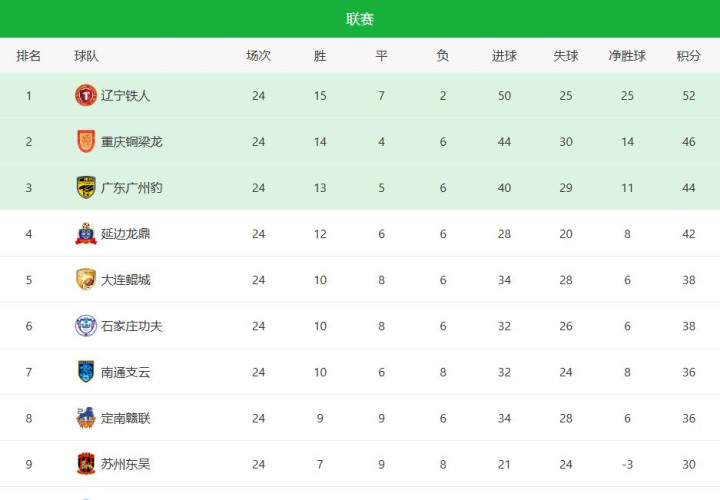Click the Liaoning Tieren (辽宁铁人) team logo
Image resolution: width=720 pixels, height=500 pixels.
[86, 96]
